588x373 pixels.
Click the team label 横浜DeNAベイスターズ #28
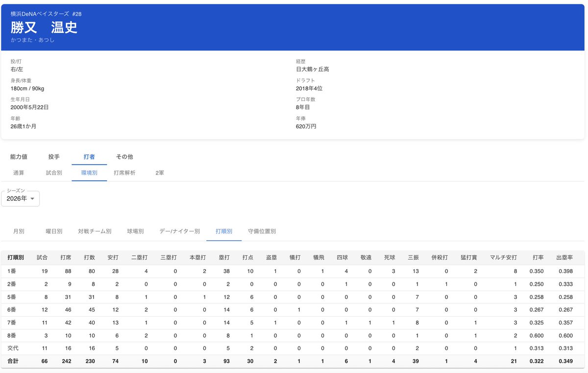tap(46, 14)
